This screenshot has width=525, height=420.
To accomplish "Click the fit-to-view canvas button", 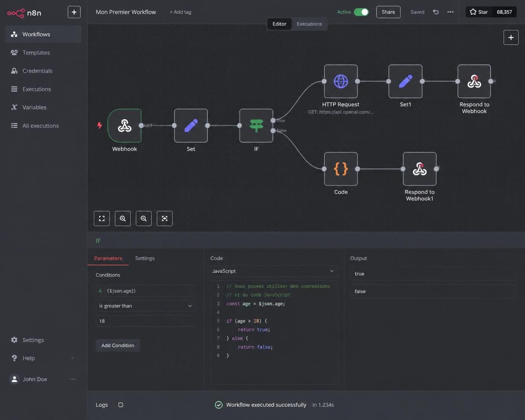I will tap(102, 219).
